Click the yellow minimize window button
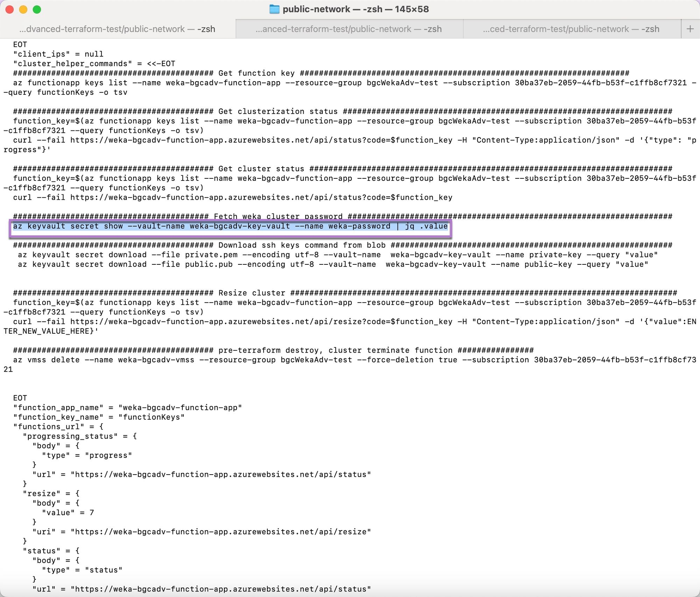700x597 pixels. [23, 9]
